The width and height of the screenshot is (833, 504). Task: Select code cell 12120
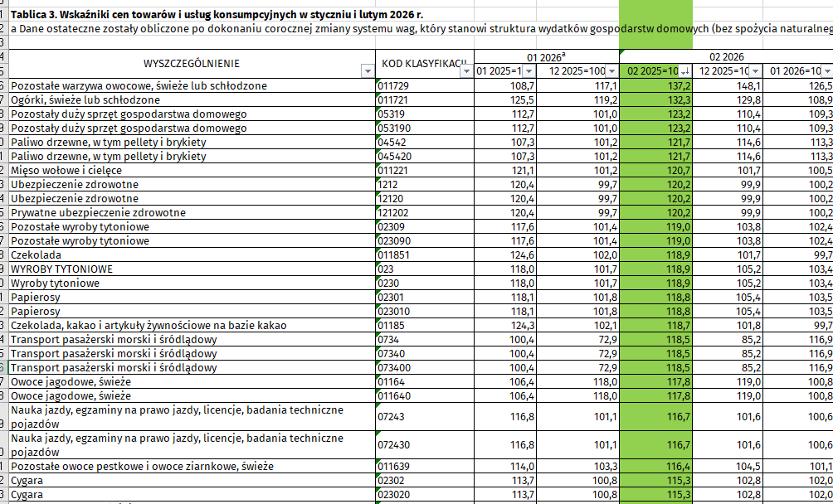(425, 198)
